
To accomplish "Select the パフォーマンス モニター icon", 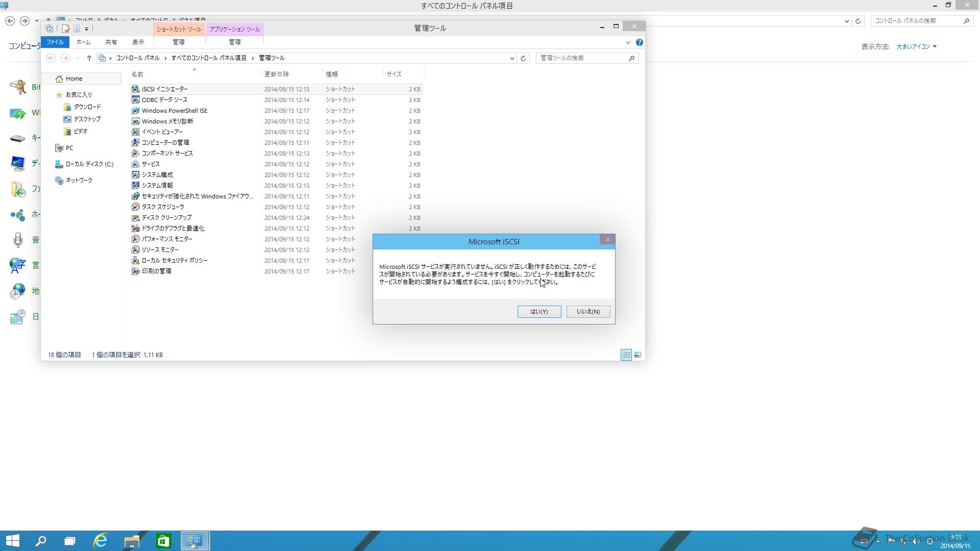I will point(135,239).
